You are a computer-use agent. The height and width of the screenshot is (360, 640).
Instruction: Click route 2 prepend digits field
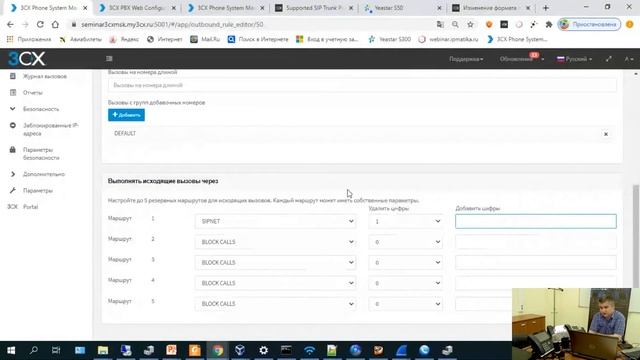(536, 242)
